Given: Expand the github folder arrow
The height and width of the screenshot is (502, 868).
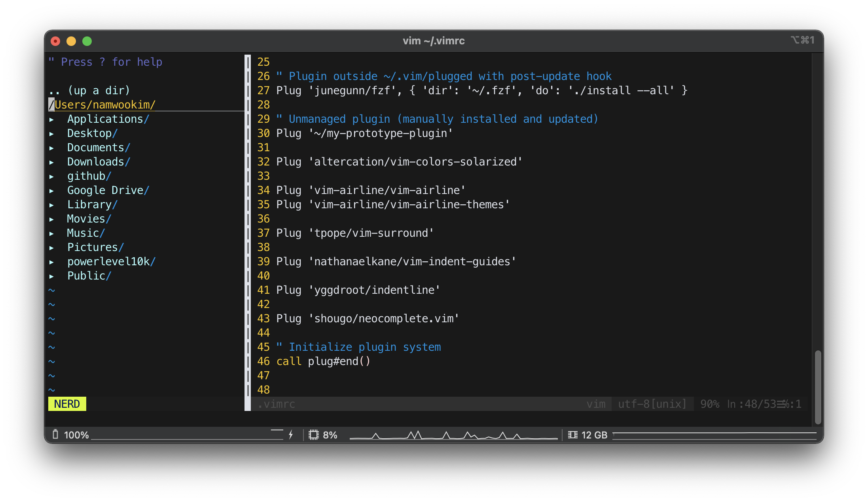Looking at the screenshot, I should click(51, 176).
